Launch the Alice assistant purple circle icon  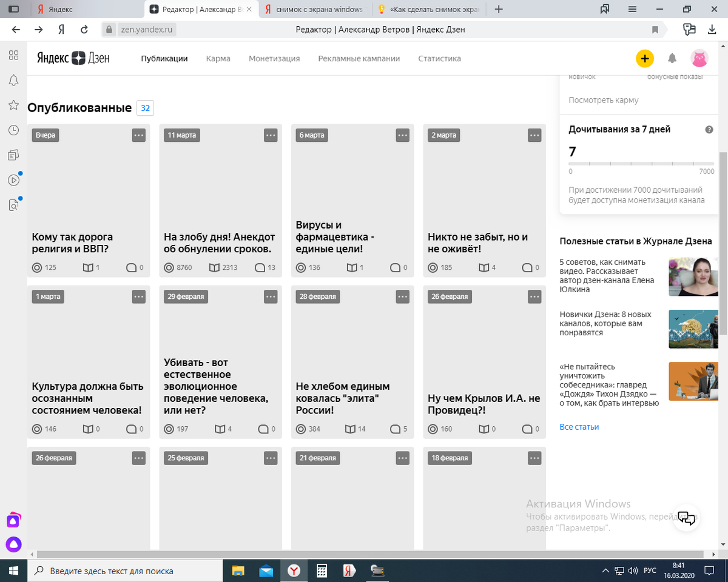click(13, 544)
